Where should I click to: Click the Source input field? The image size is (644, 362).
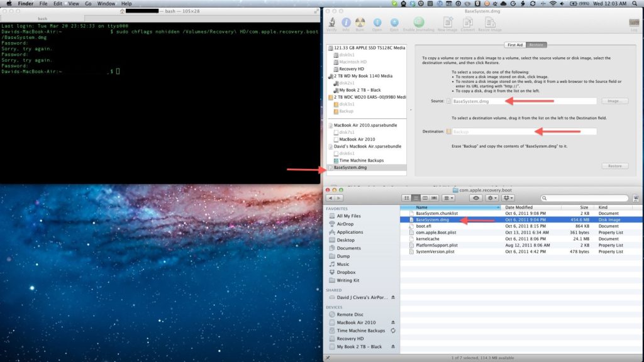click(524, 101)
